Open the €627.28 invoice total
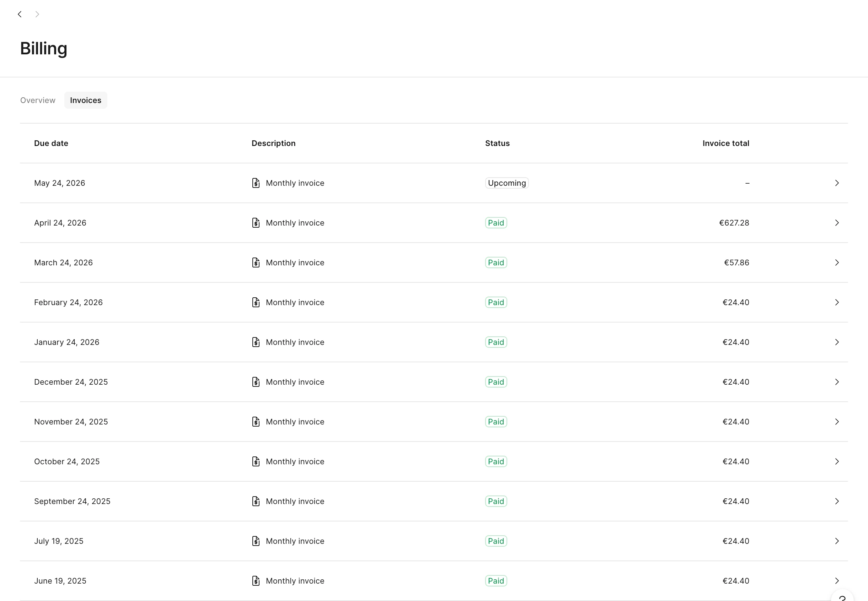Viewport: 868px width, 601px height. [x=734, y=223]
